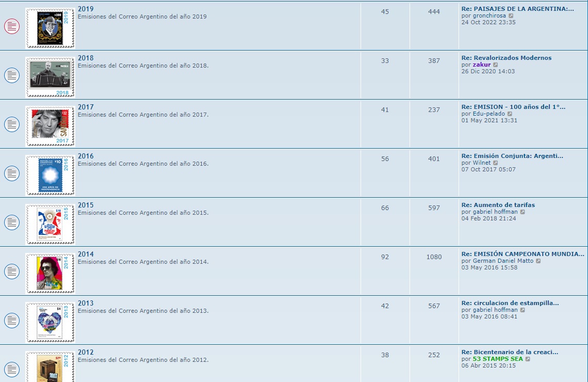Click the forum status icon beside 2018
Image resolution: width=588 pixels, height=382 pixels.
pos(12,75)
